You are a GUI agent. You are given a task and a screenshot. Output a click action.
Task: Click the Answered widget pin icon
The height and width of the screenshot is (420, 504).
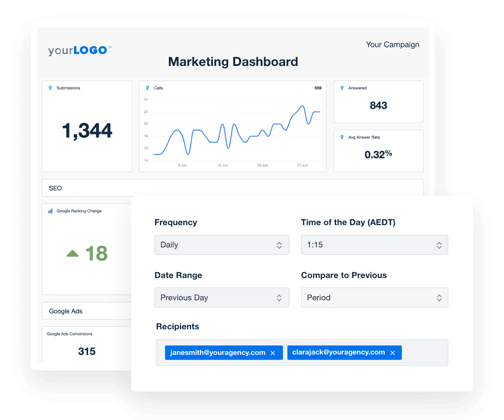342,88
